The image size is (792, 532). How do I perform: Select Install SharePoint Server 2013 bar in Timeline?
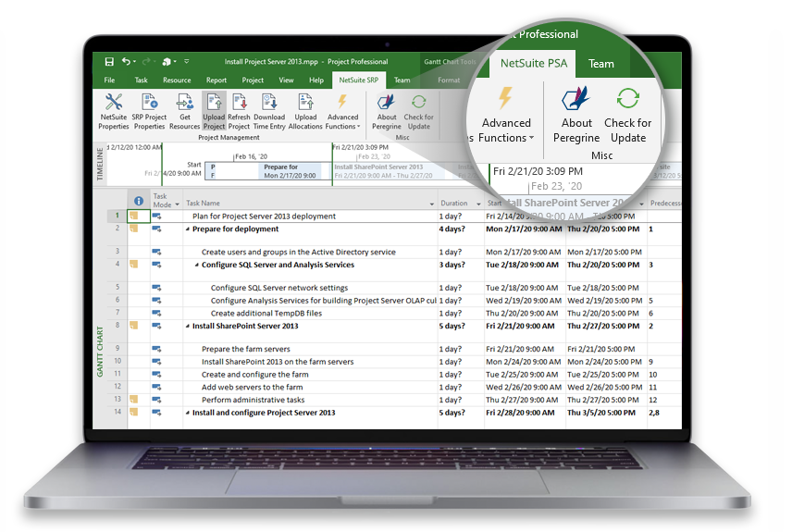[388, 171]
